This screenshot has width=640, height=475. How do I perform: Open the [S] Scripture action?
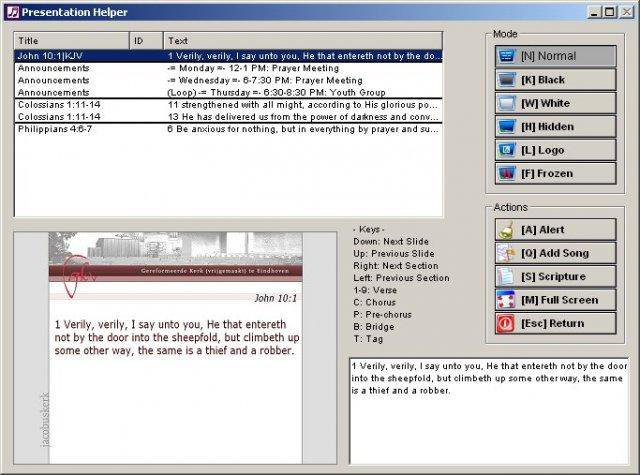(x=556, y=276)
